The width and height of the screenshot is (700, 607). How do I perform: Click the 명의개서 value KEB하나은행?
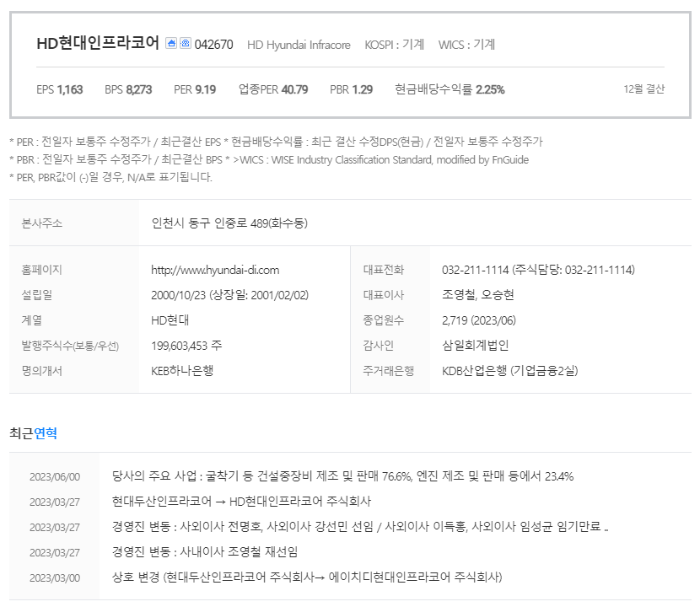[x=182, y=371]
